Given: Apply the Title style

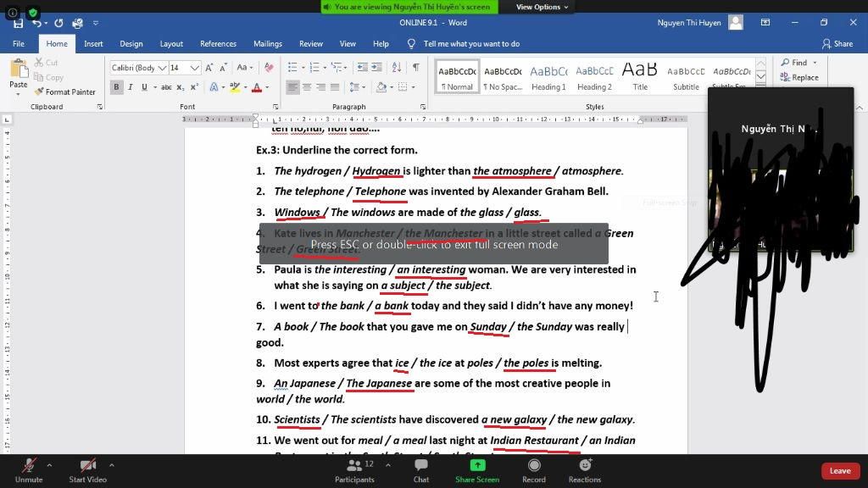Looking at the screenshot, I should pos(640,76).
